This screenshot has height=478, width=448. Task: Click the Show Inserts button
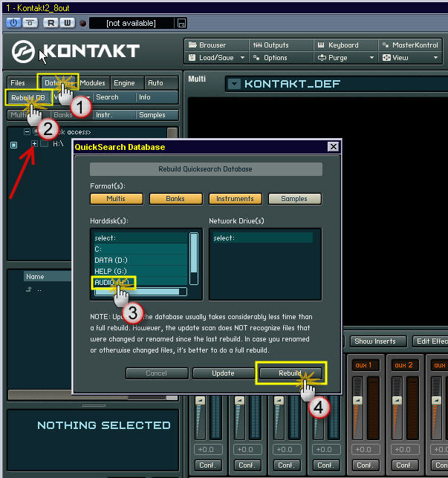(x=378, y=341)
